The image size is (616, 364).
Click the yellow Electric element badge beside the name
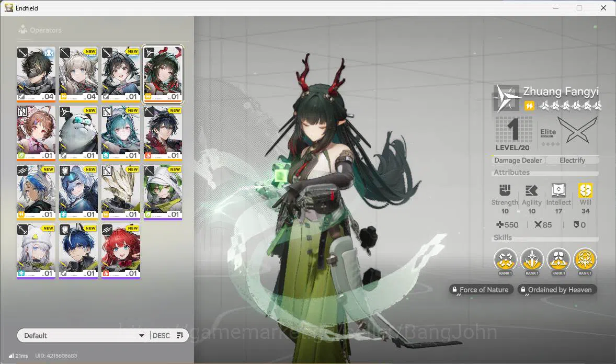point(529,105)
